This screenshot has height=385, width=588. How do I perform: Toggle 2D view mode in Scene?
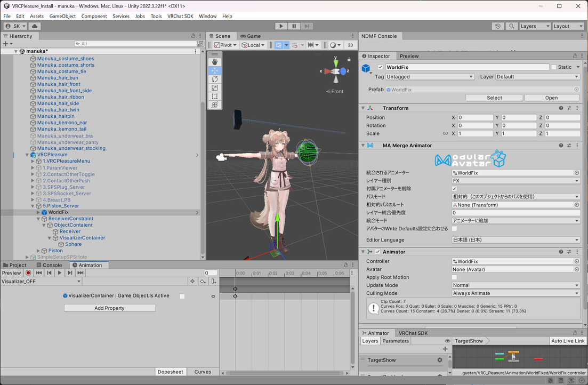tap(351, 45)
